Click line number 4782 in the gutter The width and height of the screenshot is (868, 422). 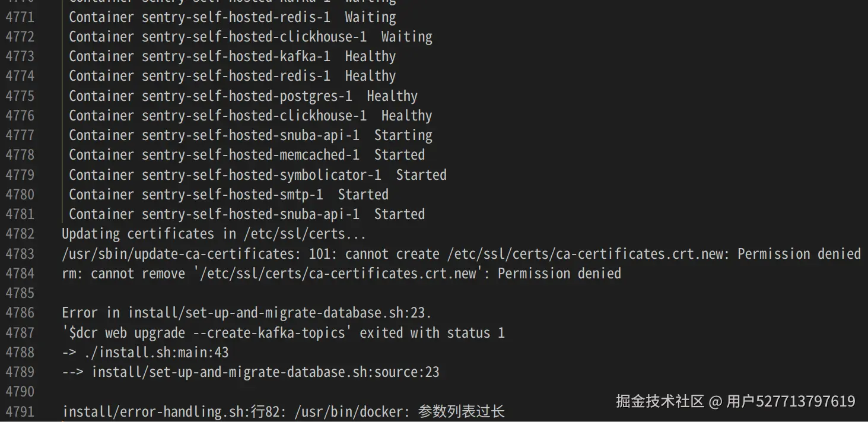[x=20, y=234]
